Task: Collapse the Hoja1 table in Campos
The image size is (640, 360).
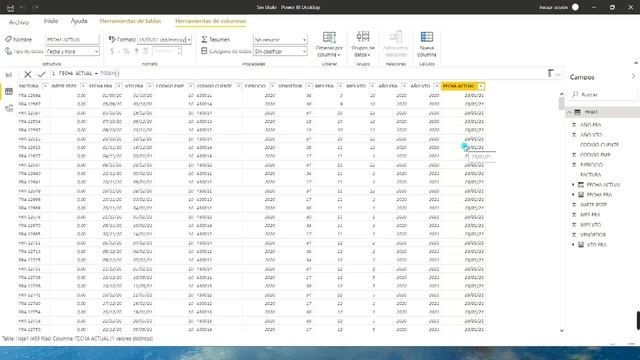Action: [569, 112]
